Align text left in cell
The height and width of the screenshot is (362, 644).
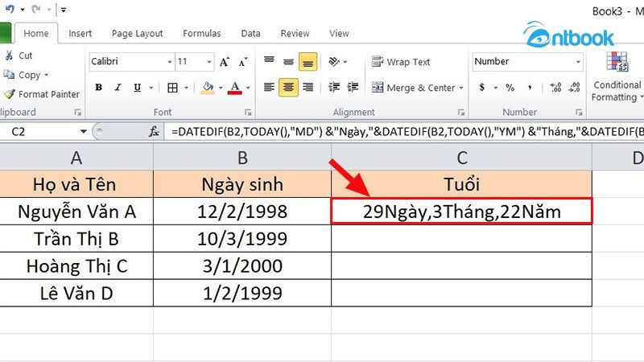[x=269, y=87]
